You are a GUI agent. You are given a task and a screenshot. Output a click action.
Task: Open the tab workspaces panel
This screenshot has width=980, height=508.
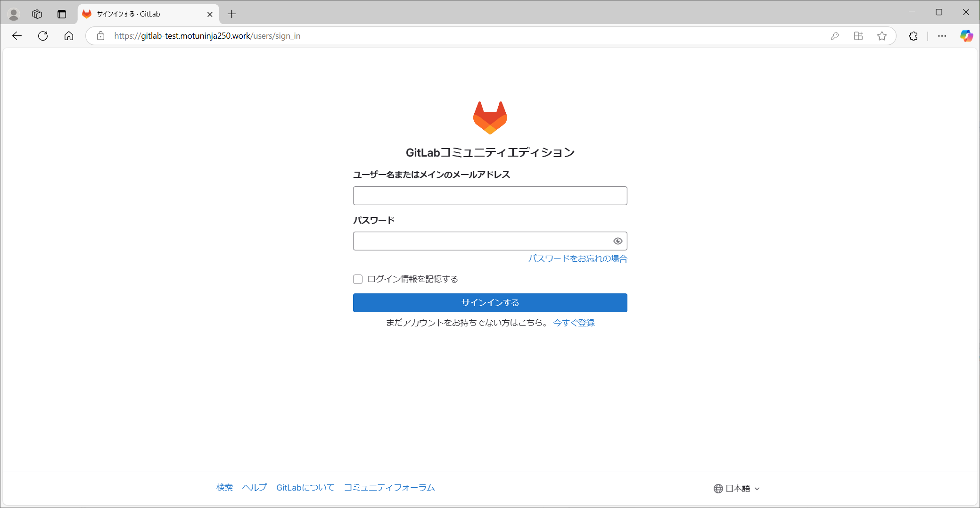coord(37,14)
